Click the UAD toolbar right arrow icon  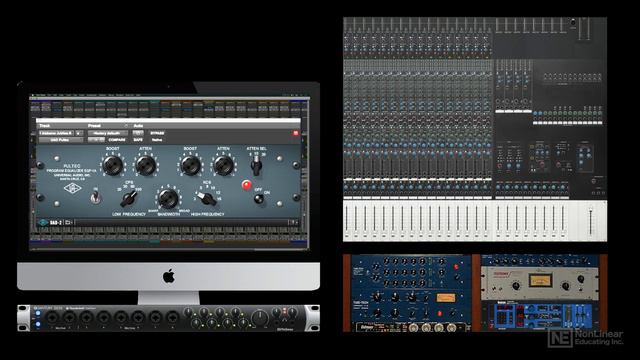point(297,222)
